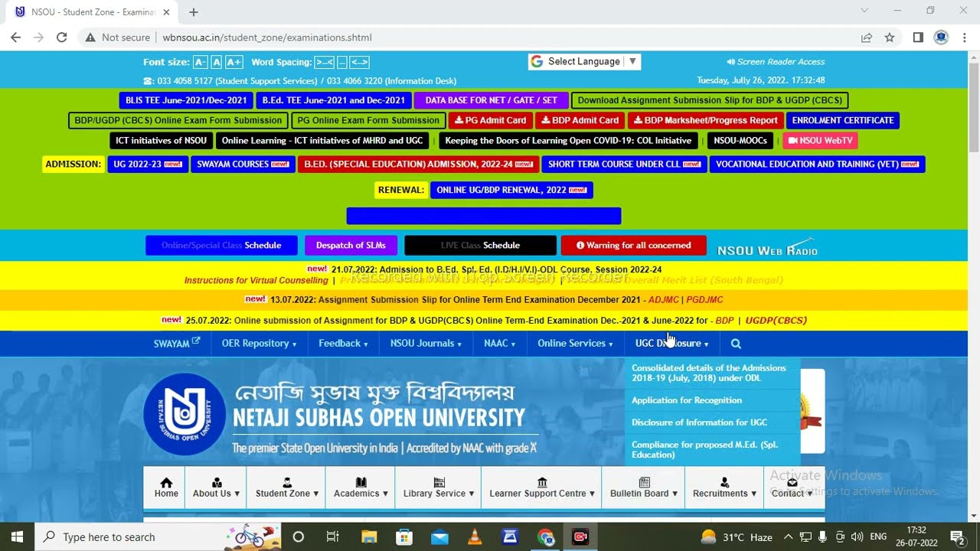Select Application for Recognition menu entry

pos(687,400)
